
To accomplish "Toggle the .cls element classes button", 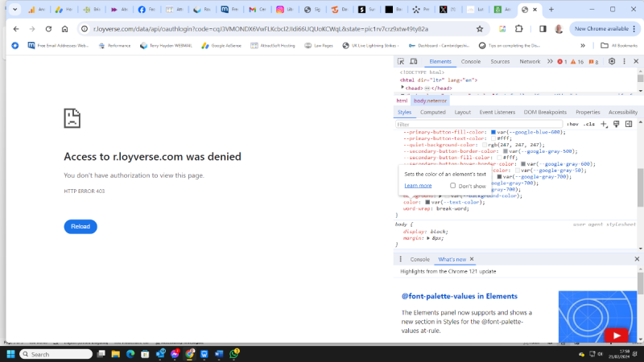I will coord(589,124).
